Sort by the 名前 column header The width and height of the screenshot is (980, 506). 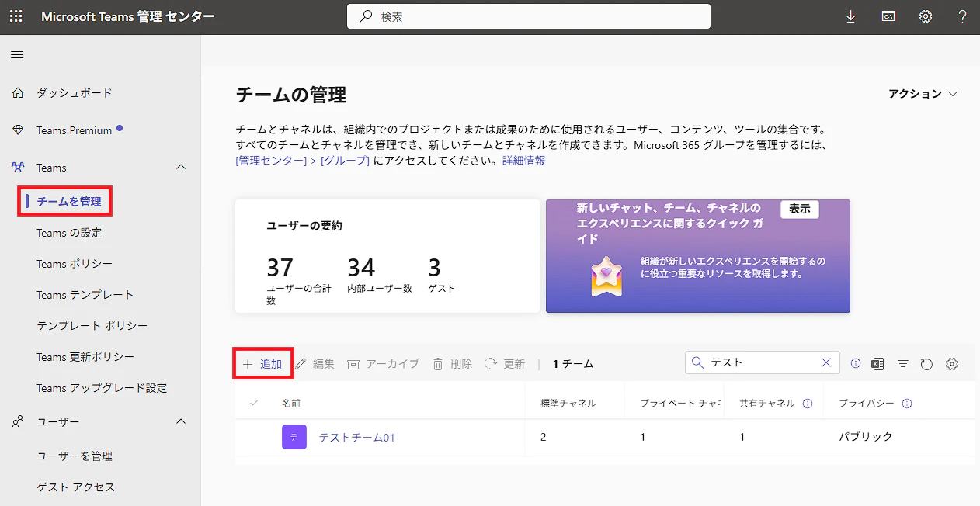(x=291, y=404)
